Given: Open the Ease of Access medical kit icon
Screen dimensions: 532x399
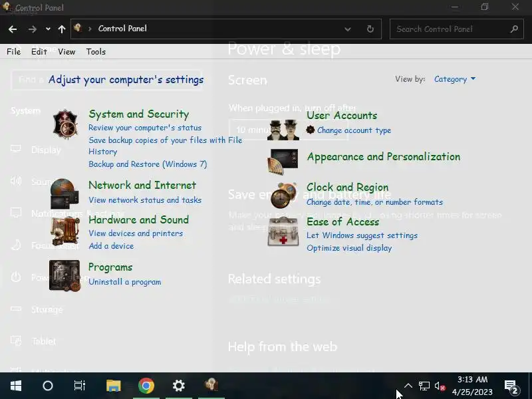Looking at the screenshot, I should (x=283, y=231).
